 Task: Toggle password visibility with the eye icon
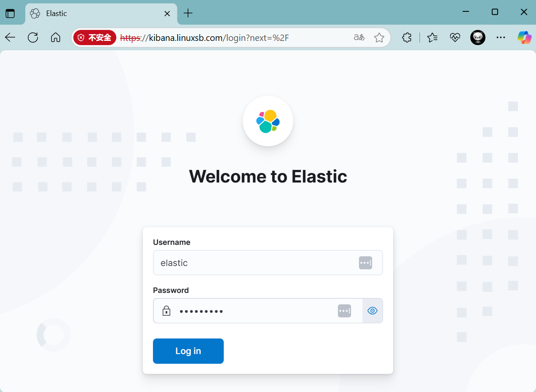pyautogui.click(x=373, y=311)
